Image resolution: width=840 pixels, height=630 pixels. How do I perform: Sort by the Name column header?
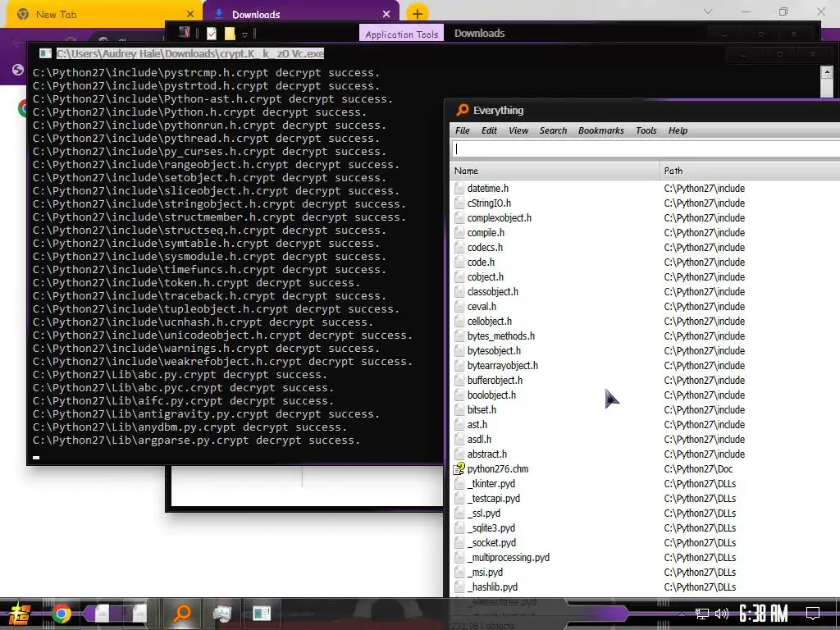(554, 171)
